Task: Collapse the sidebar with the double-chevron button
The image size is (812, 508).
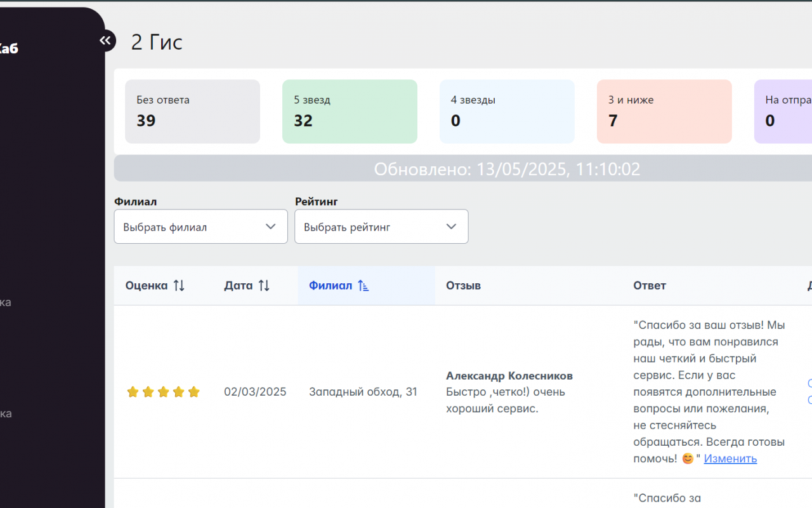Action: tap(105, 41)
